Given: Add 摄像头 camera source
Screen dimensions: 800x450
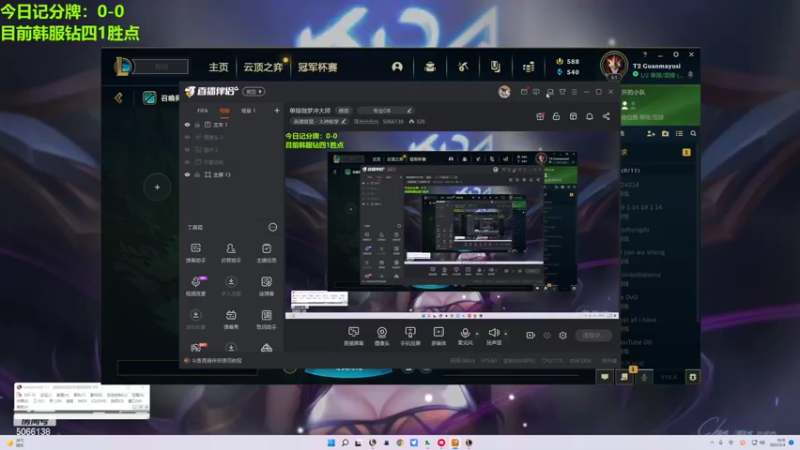Looking at the screenshot, I should click(x=382, y=336).
